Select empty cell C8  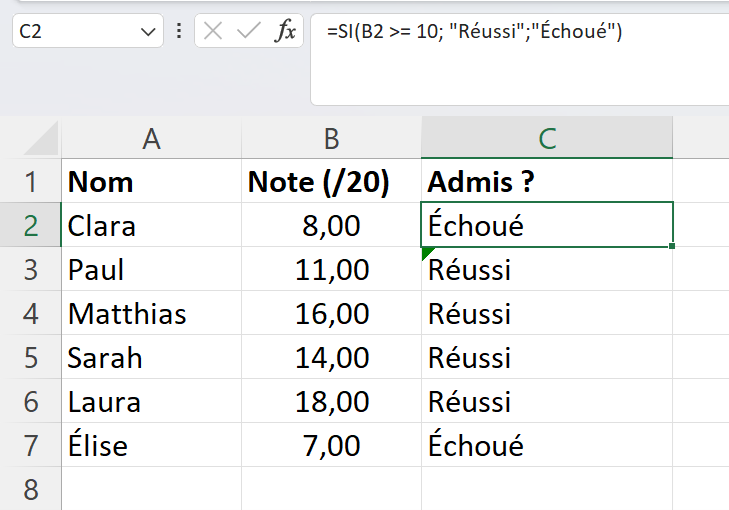547,489
